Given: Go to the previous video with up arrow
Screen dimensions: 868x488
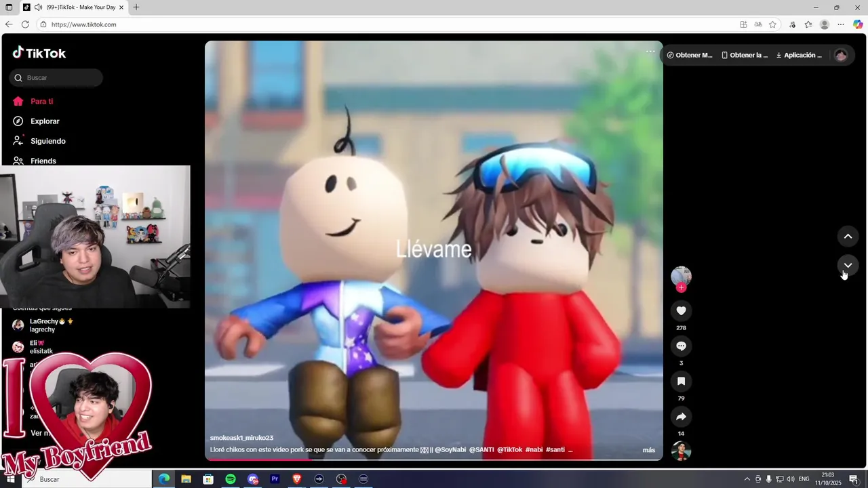Looking at the screenshot, I should click(x=848, y=236).
